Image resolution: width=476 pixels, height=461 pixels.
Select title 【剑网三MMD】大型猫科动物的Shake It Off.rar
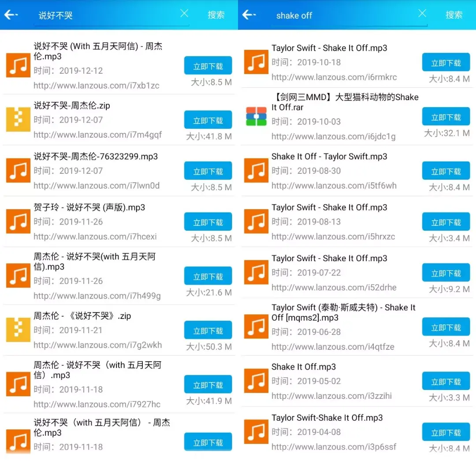click(x=345, y=102)
